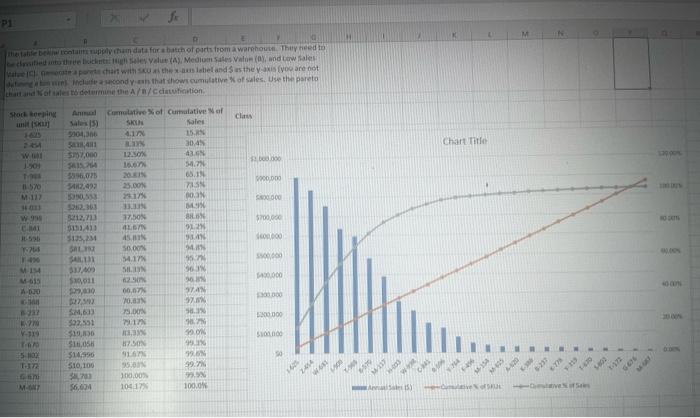Select the SKU cell W-998
This screenshot has width=700, height=418.
32,218
